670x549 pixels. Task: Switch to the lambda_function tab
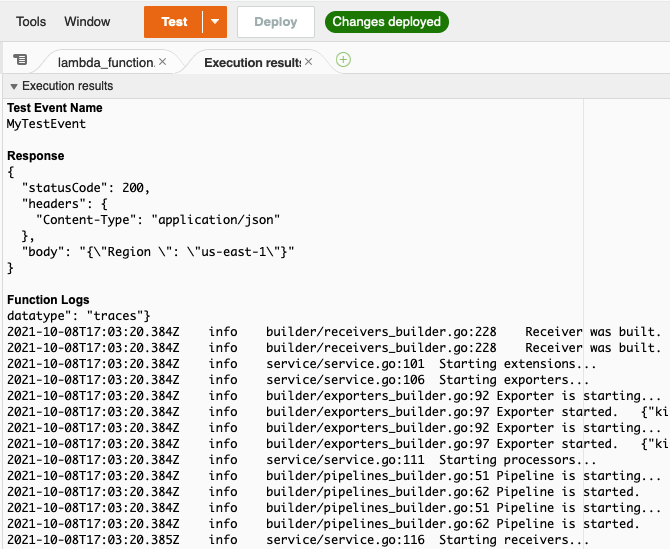106,63
